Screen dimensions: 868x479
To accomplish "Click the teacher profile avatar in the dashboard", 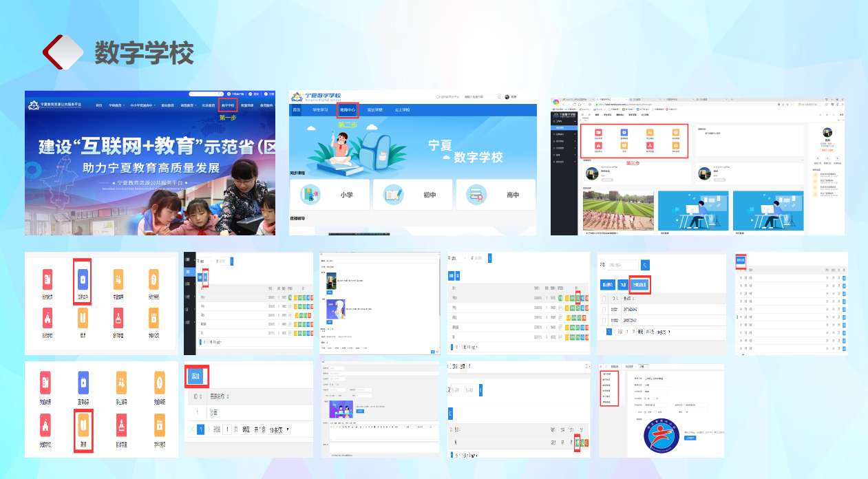I will coord(827,133).
